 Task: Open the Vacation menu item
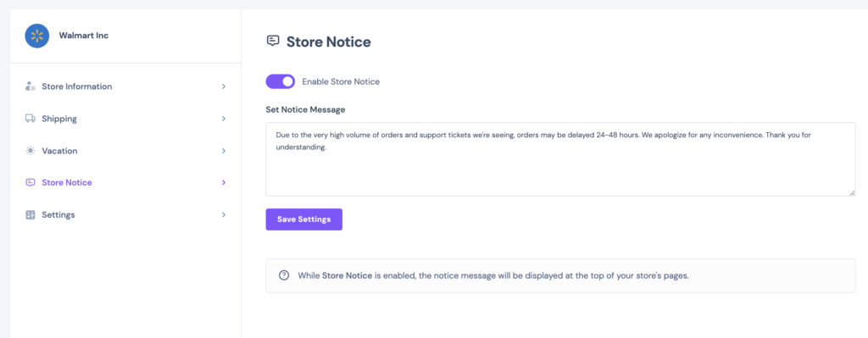point(125,151)
